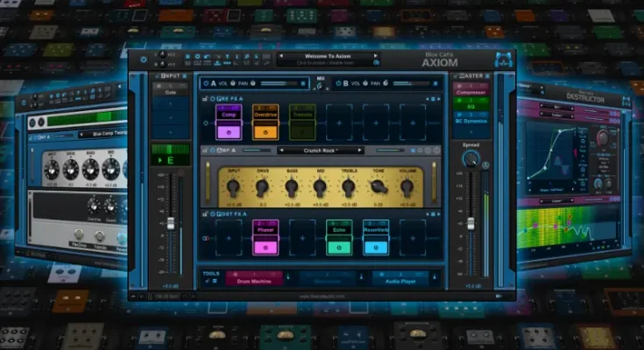The image size is (644, 350).
Task: Click the Tremolo pedal slot
Action: pyautogui.click(x=302, y=117)
